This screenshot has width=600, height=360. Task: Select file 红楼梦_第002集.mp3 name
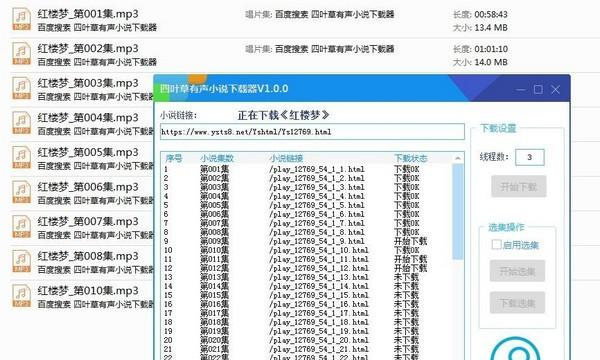point(88,49)
